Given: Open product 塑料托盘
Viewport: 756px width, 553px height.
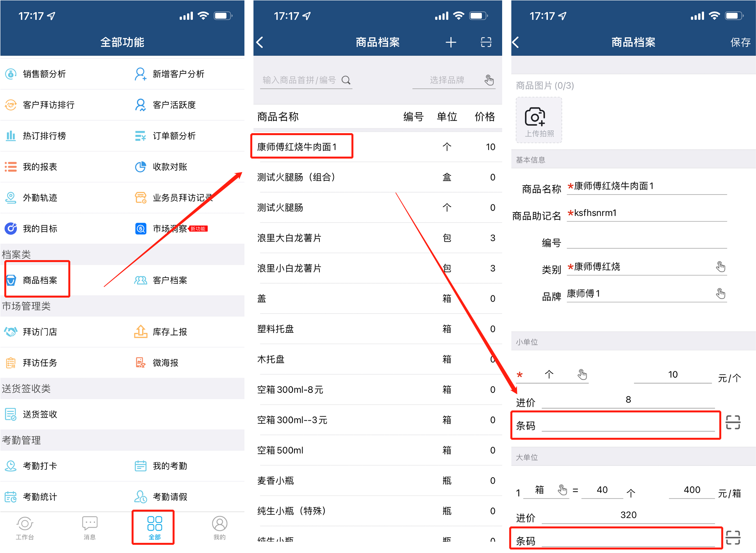Looking at the screenshot, I should [378, 329].
